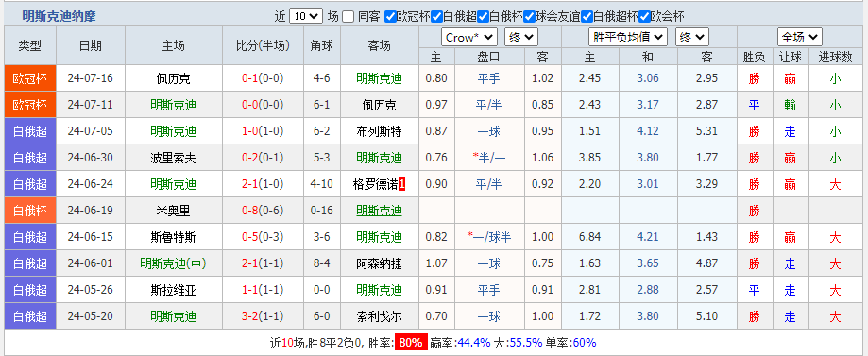This screenshot has height=356, width=868.
Task: Uncheck the 球会友谊 filter checkbox
Action: (529, 17)
